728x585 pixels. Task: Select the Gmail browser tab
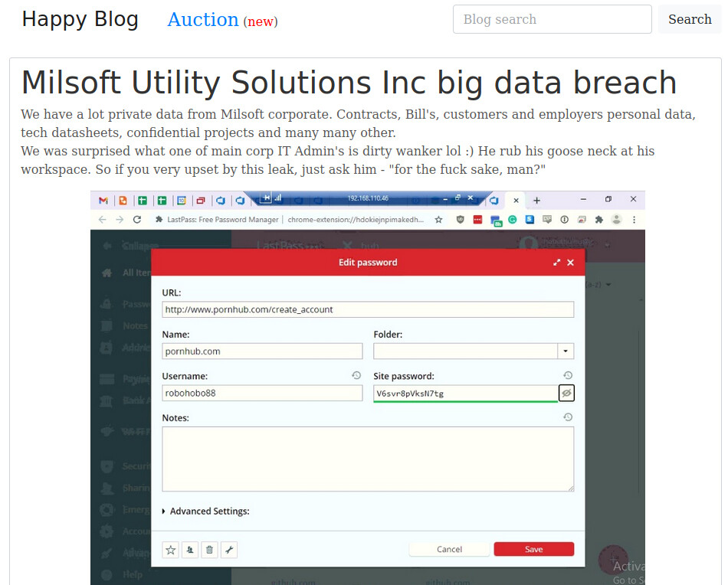(103, 201)
